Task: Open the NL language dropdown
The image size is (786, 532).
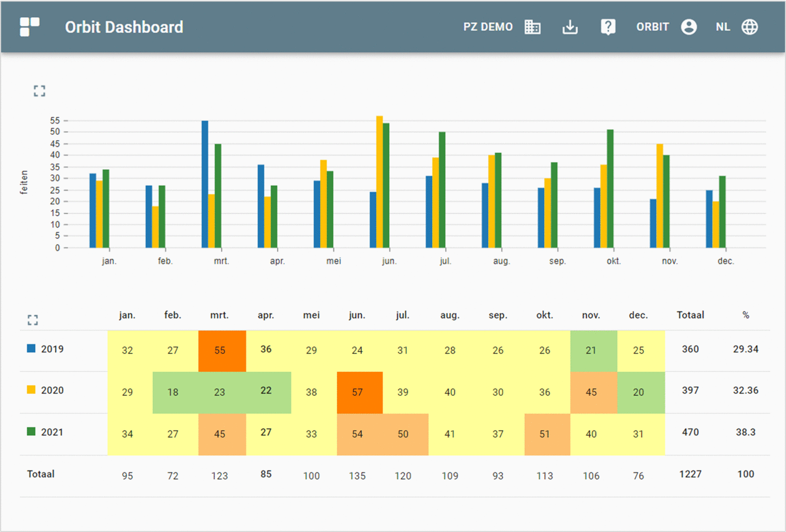Action: point(723,27)
